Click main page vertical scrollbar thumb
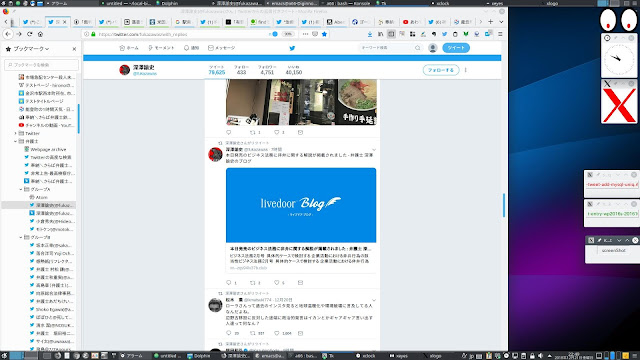This screenshot has width=640, height=360. coord(504,205)
